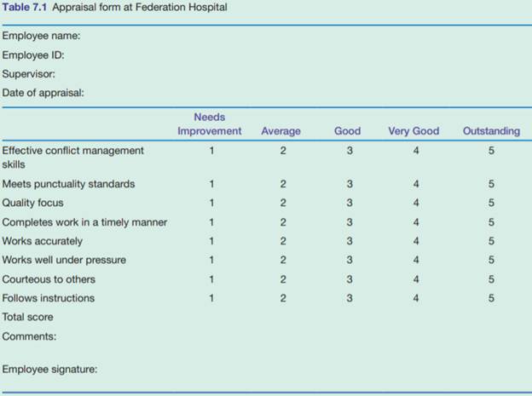Mark rating 1 for Follows instructions
532x396 pixels.
click(211, 298)
